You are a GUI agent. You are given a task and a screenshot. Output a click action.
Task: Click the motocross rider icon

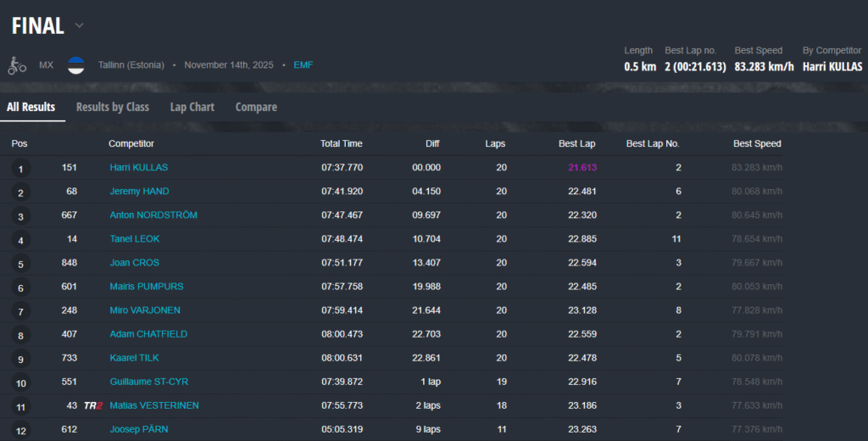point(17,65)
